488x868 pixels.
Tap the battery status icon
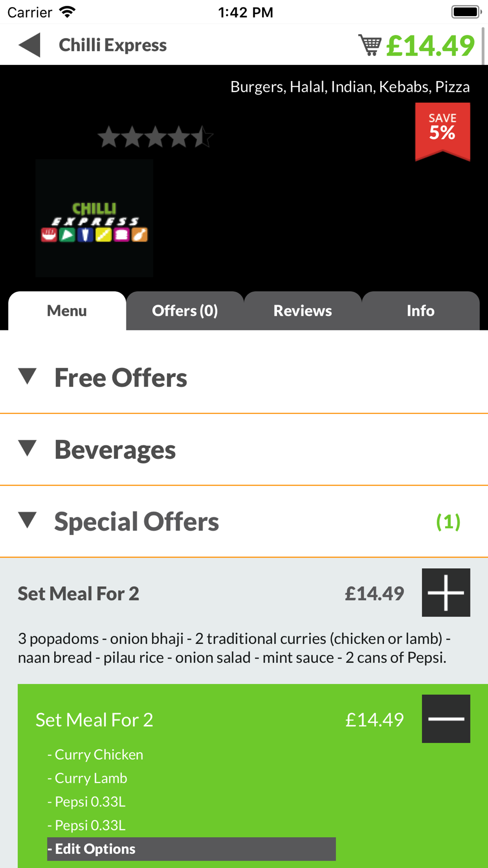click(x=466, y=12)
